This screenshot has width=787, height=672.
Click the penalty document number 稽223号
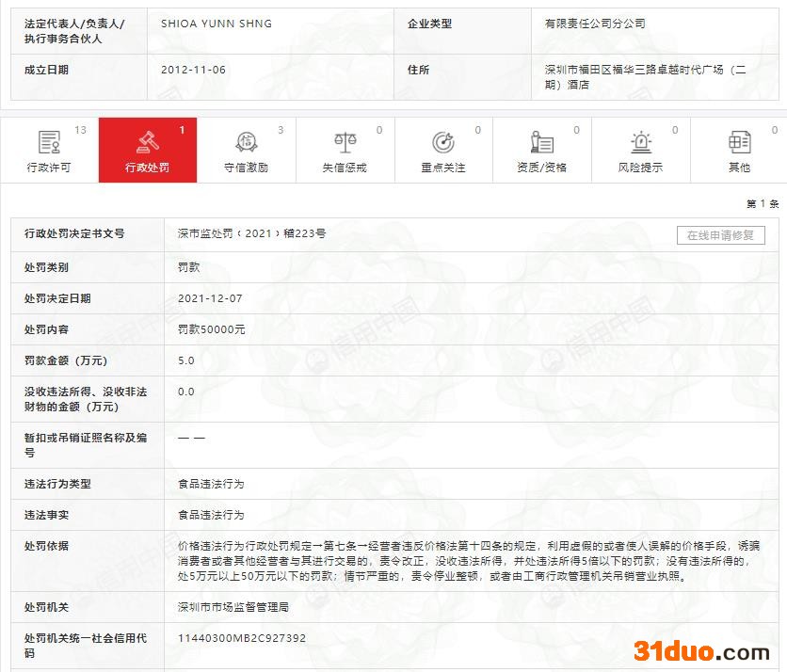click(x=251, y=233)
